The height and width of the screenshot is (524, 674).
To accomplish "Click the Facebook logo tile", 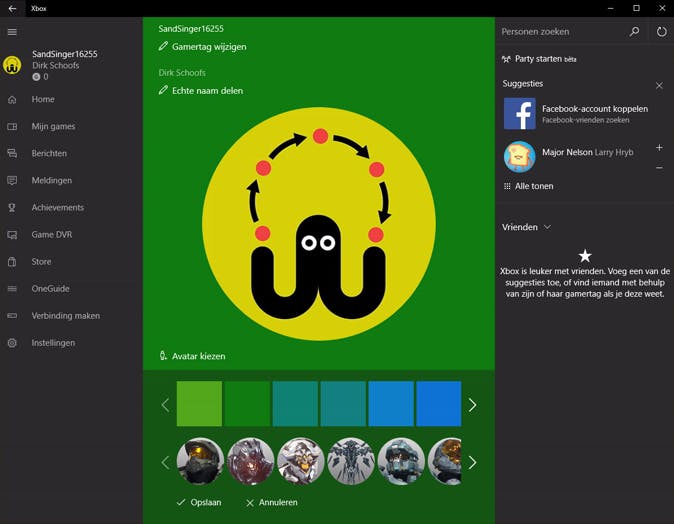I will (520, 113).
